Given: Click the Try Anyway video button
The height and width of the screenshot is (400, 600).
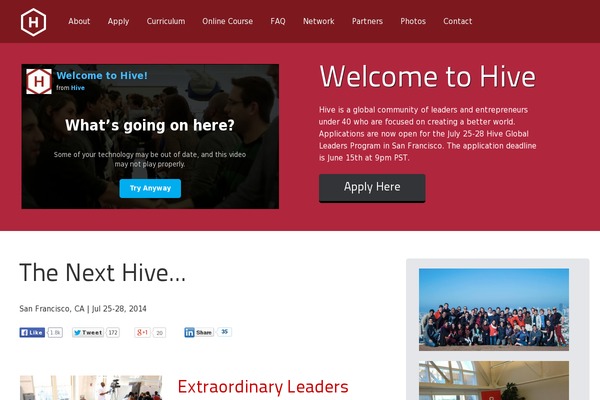Looking at the screenshot, I should point(150,188).
